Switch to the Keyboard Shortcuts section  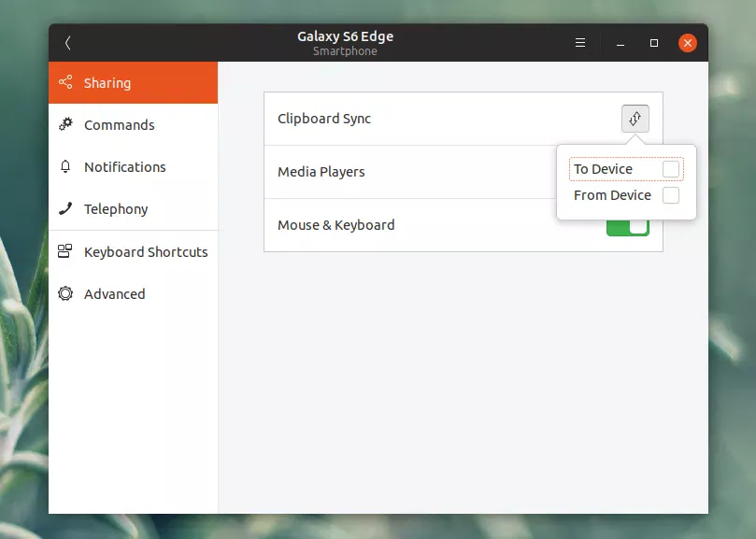145,252
